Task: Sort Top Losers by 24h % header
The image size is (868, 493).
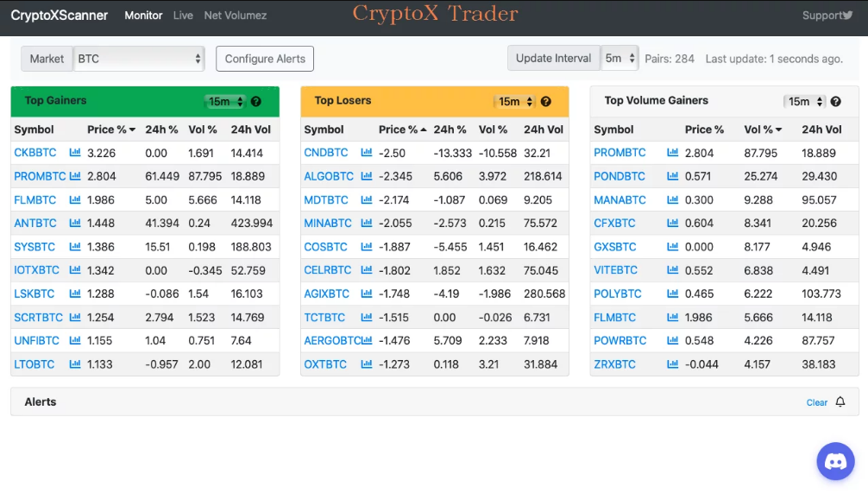Action: tap(450, 130)
